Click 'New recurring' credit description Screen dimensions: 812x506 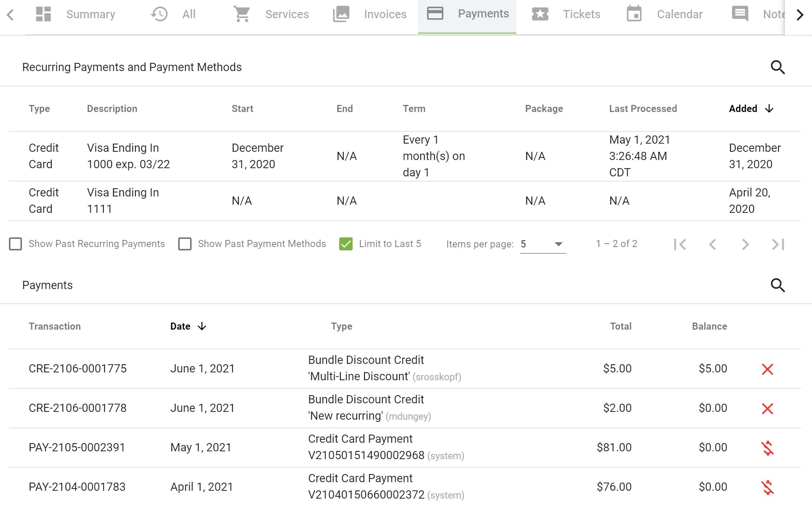click(x=346, y=416)
